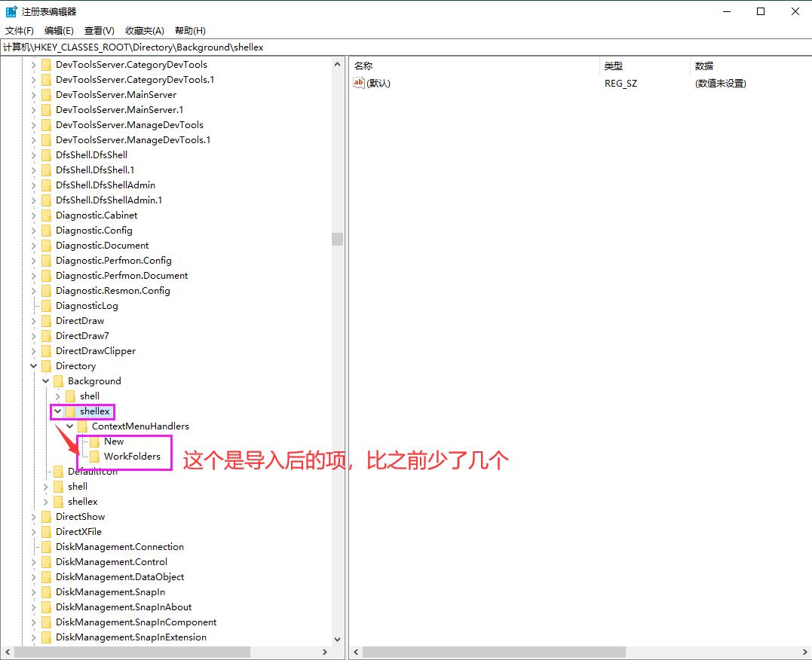812x660 pixels.
Task: Open the 查看(V) menu
Action: [x=100, y=31]
